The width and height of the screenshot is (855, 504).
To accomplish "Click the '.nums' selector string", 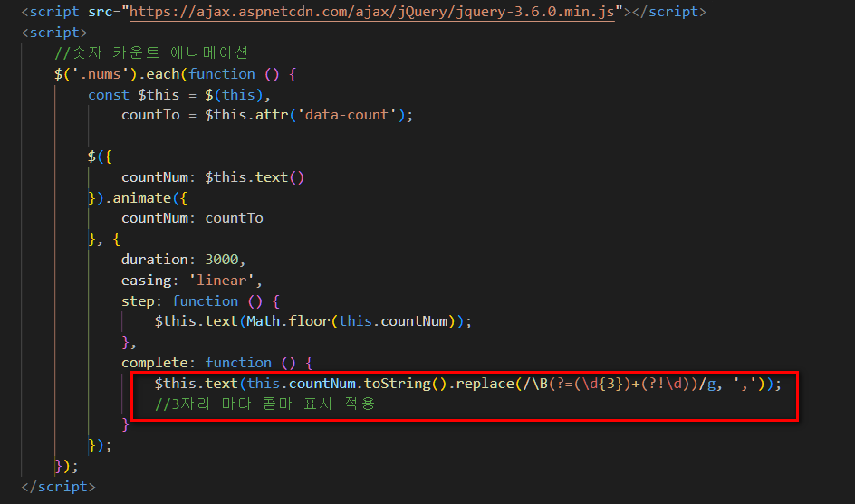I will [x=100, y=74].
